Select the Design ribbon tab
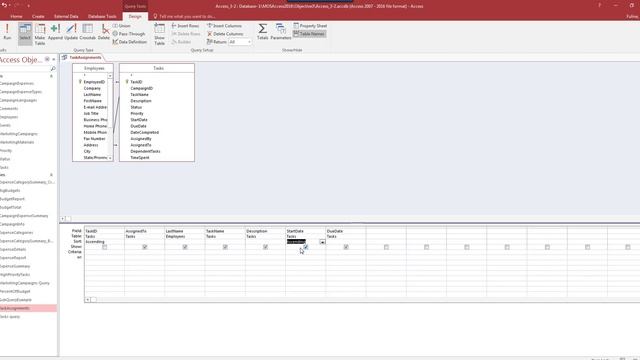This screenshot has width=640, height=360. [x=135, y=16]
